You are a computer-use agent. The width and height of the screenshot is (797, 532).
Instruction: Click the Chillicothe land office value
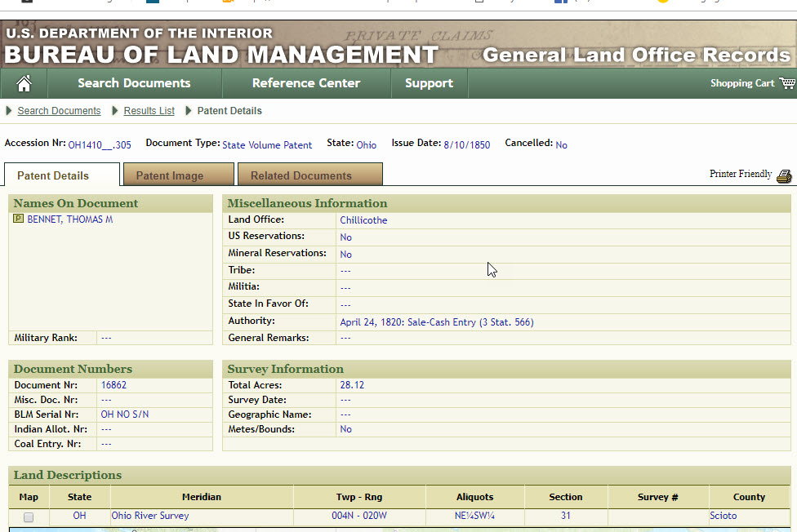(363, 220)
